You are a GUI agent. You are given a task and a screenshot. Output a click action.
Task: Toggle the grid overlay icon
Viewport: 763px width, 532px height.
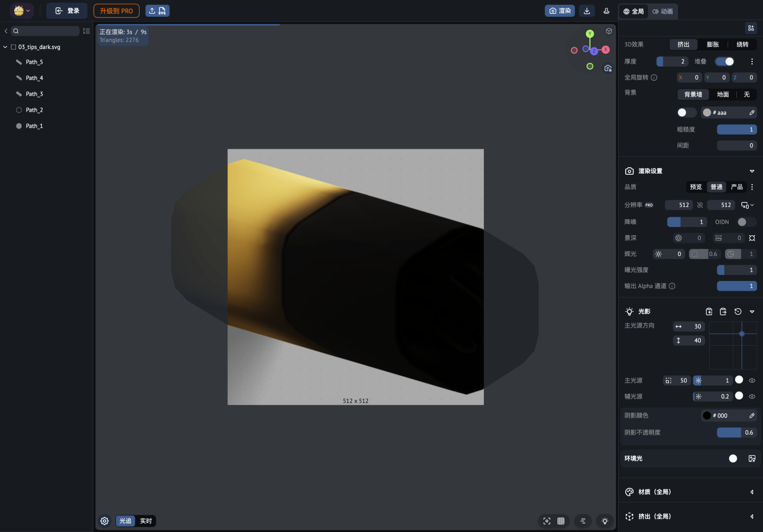(x=561, y=521)
